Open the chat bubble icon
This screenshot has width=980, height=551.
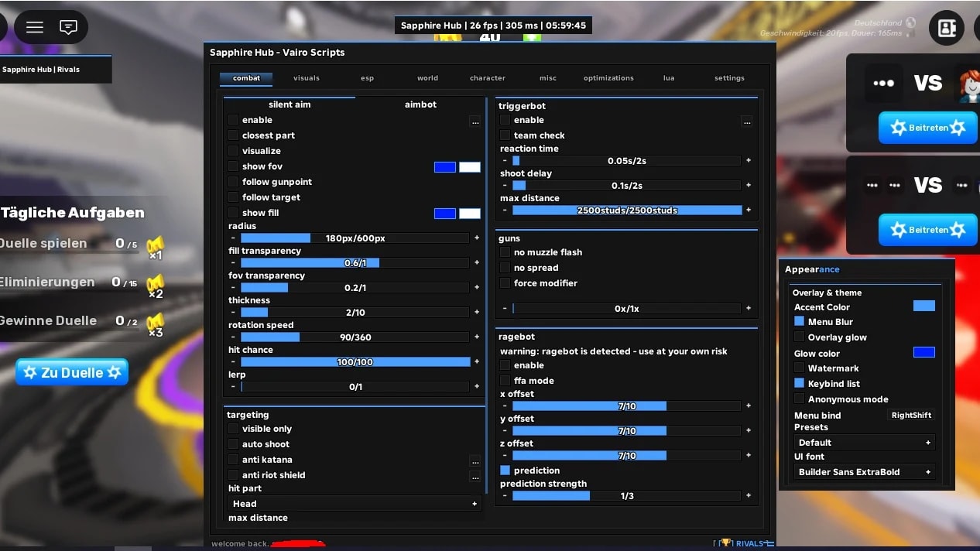(68, 27)
